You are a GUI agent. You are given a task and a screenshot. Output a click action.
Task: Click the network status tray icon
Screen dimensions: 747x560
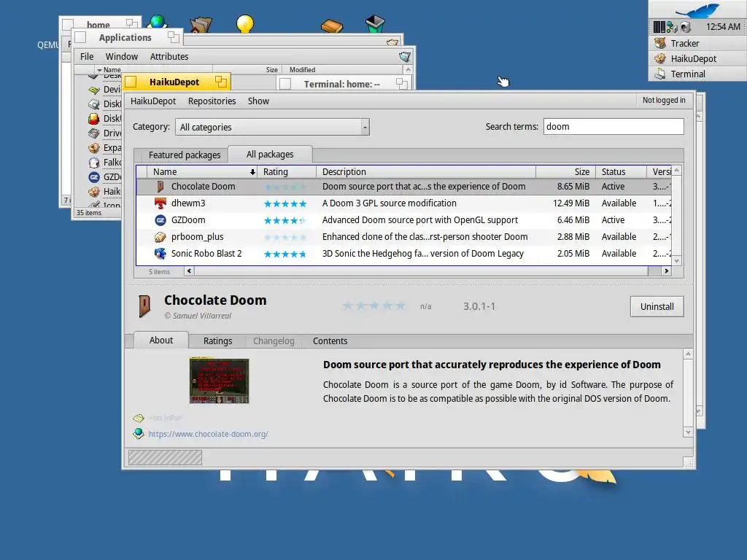pyautogui.click(x=672, y=27)
